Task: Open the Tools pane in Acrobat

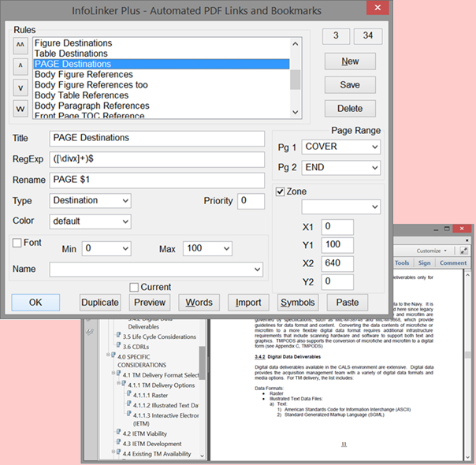Action: click(x=402, y=263)
